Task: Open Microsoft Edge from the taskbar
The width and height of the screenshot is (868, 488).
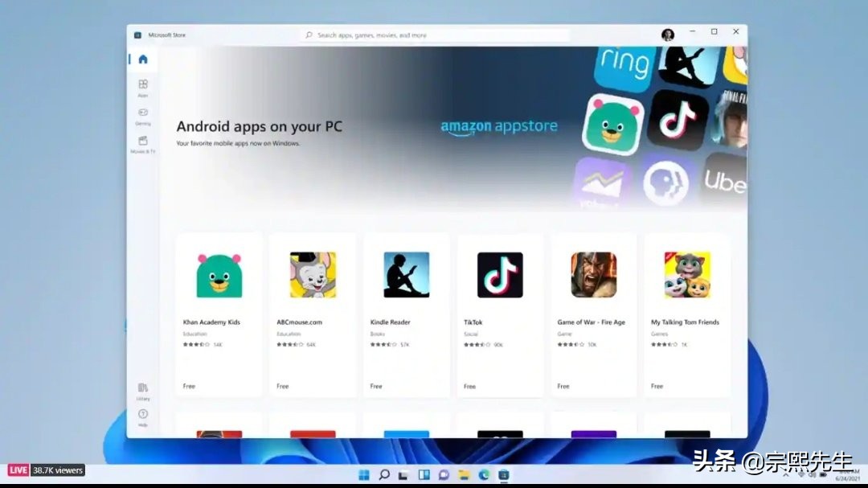Action: click(484, 474)
